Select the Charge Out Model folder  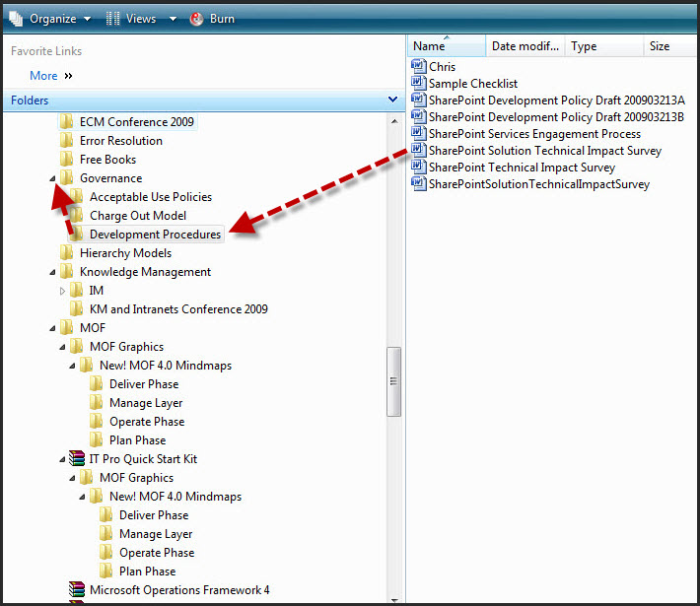tap(137, 216)
